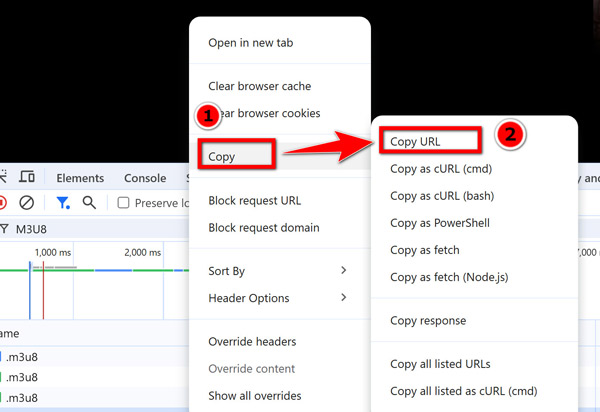The height and width of the screenshot is (412, 600).
Task: Click Clear browser cache
Action: point(259,87)
